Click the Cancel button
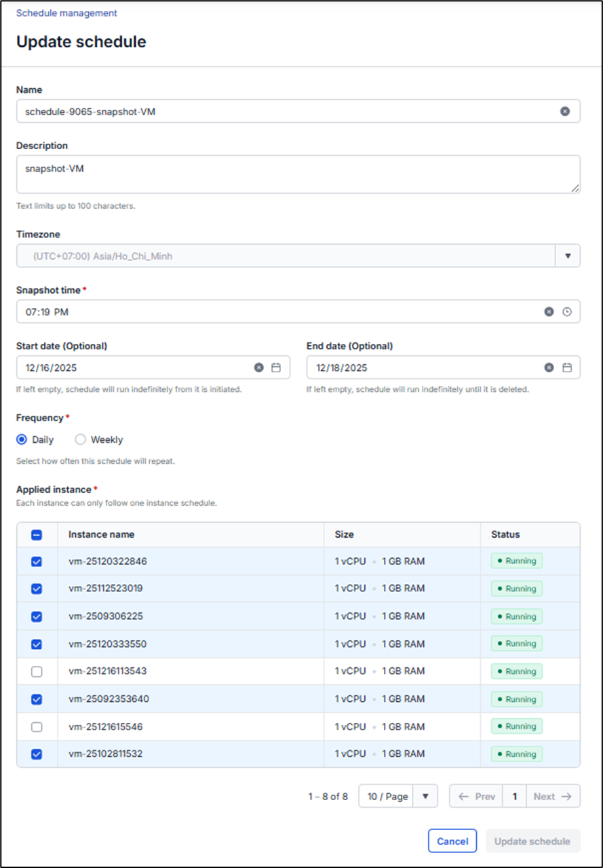Image resolution: width=603 pixels, height=868 pixels. click(x=452, y=841)
